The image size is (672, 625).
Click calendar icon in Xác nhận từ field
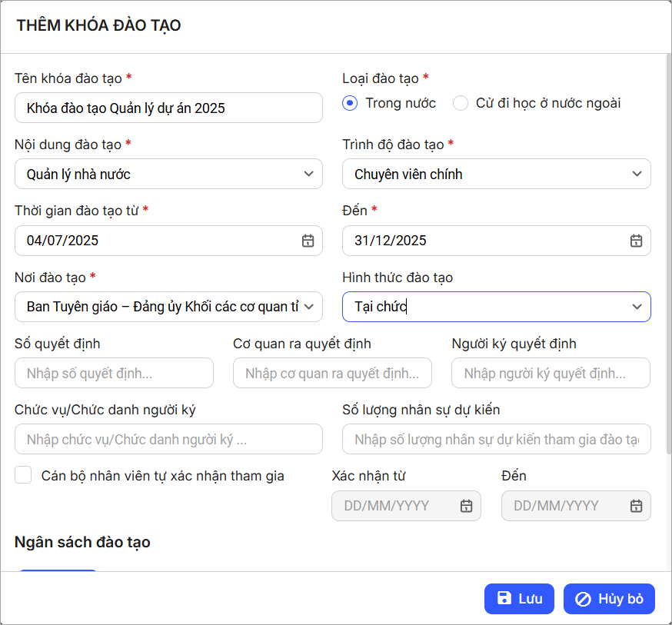[466, 506]
